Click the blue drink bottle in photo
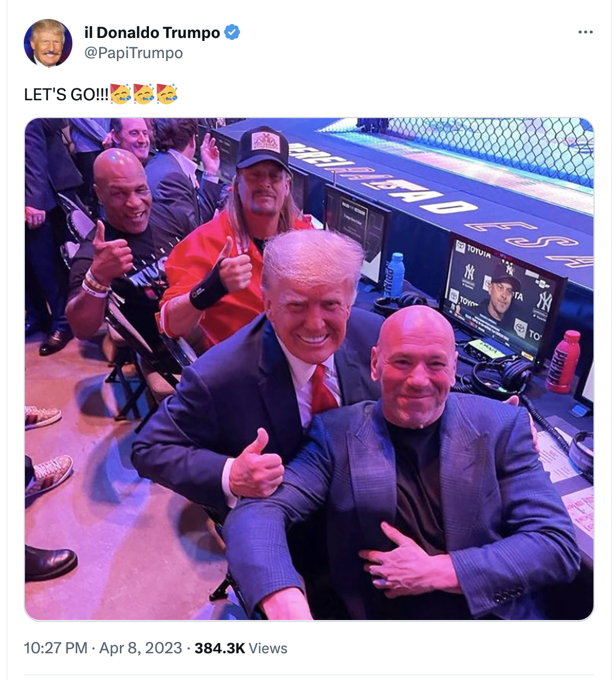The image size is (616, 680). click(x=394, y=275)
